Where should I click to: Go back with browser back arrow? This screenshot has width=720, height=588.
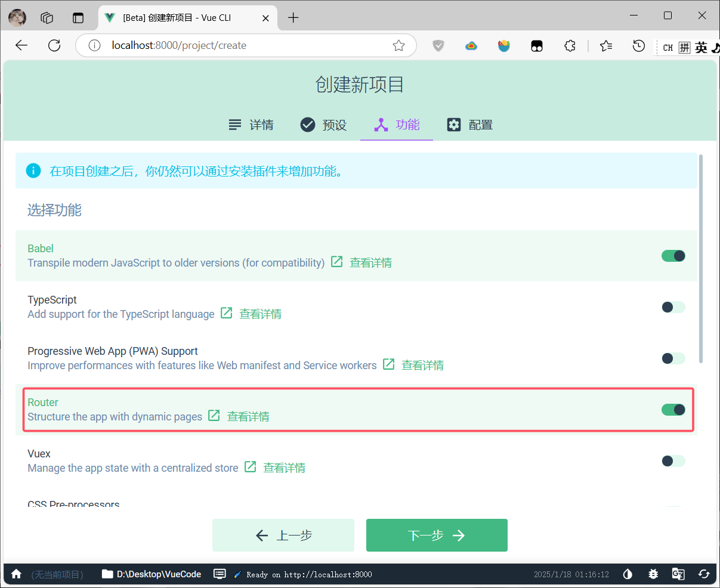click(21, 45)
